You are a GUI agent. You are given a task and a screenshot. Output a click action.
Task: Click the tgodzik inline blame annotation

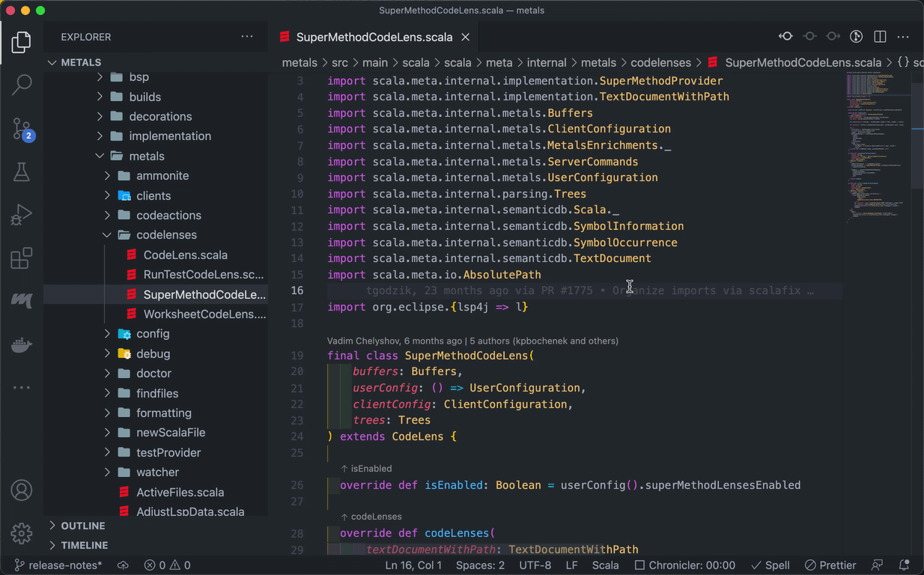(x=589, y=290)
